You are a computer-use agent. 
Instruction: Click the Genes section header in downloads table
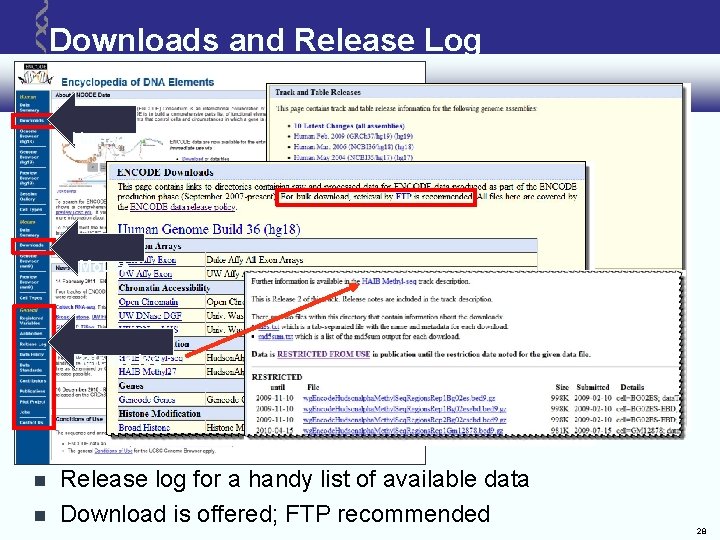point(131,386)
